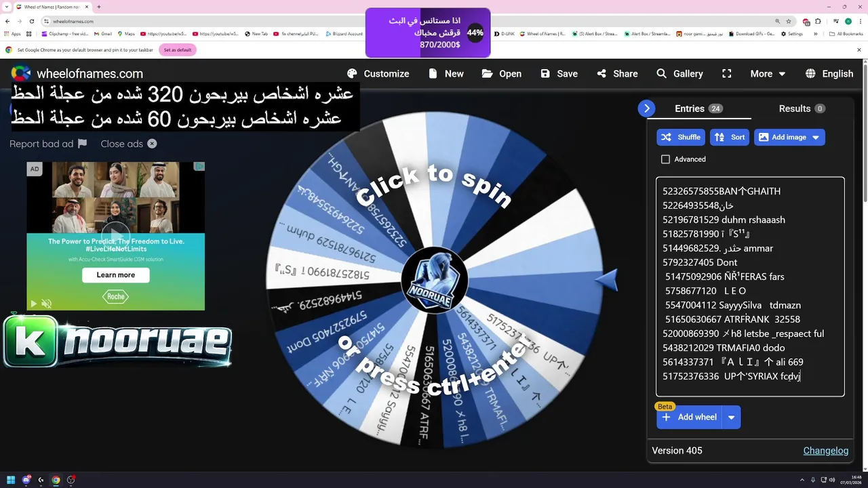Open a saved wheel via Open
Screen dimensions: 868x488
click(502, 74)
